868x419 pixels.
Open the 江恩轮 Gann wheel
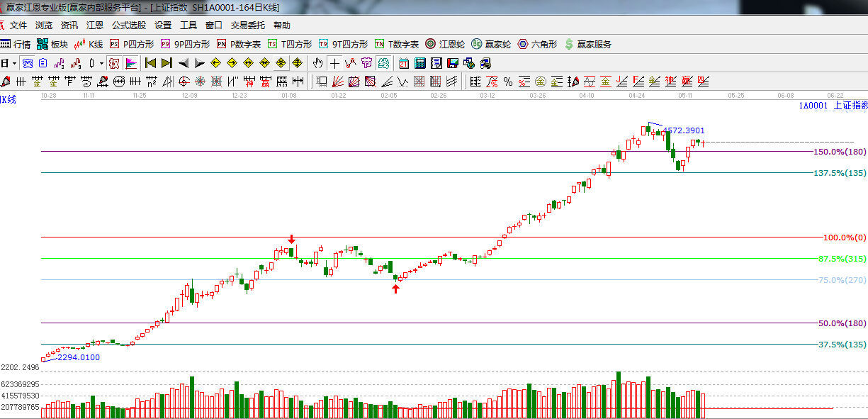click(445, 44)
